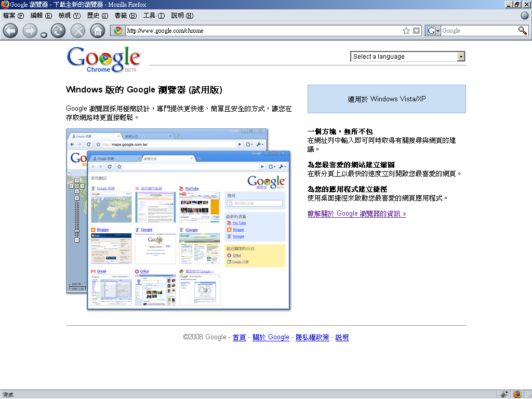Click the Firefox logo in title bar

tap(5, 4)
